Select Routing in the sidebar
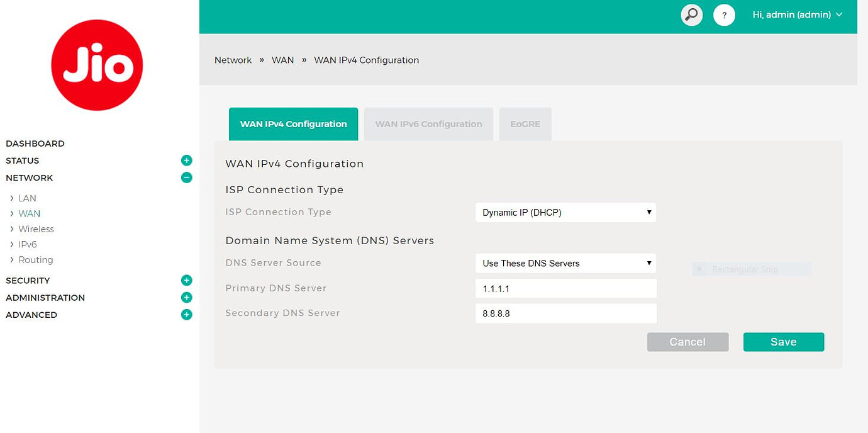Viewport: 868px width, 433px height. click(36, 259)
